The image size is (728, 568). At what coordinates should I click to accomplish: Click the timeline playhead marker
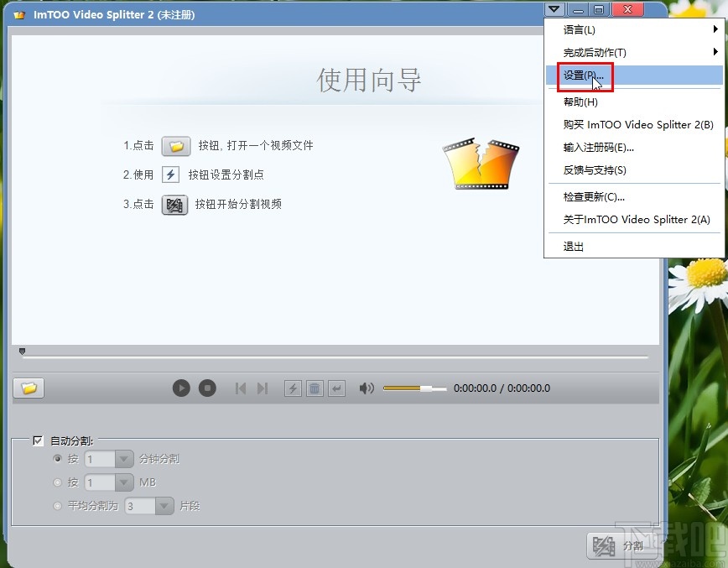coord(22,351)
